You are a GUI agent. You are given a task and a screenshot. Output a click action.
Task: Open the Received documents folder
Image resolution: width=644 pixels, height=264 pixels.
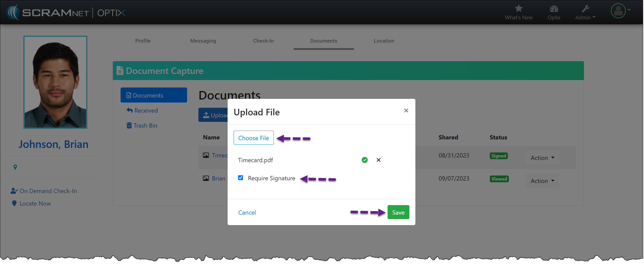142,111
